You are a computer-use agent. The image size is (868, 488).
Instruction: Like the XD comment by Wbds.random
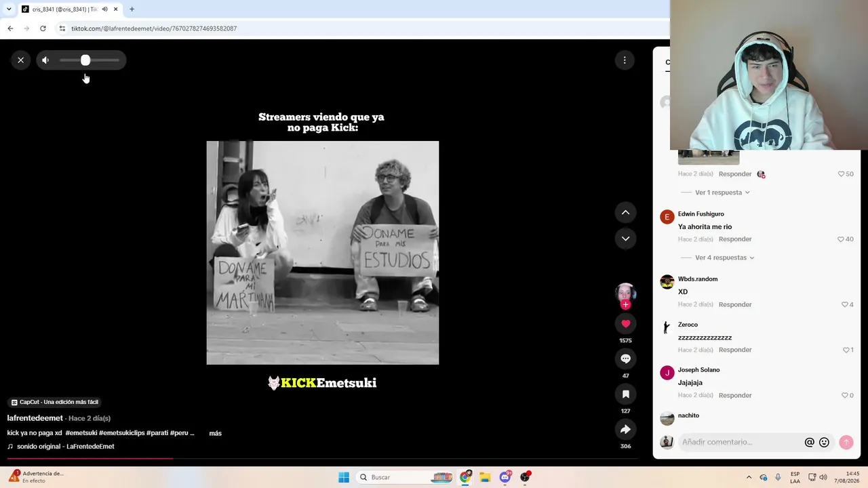pos(845,304)
